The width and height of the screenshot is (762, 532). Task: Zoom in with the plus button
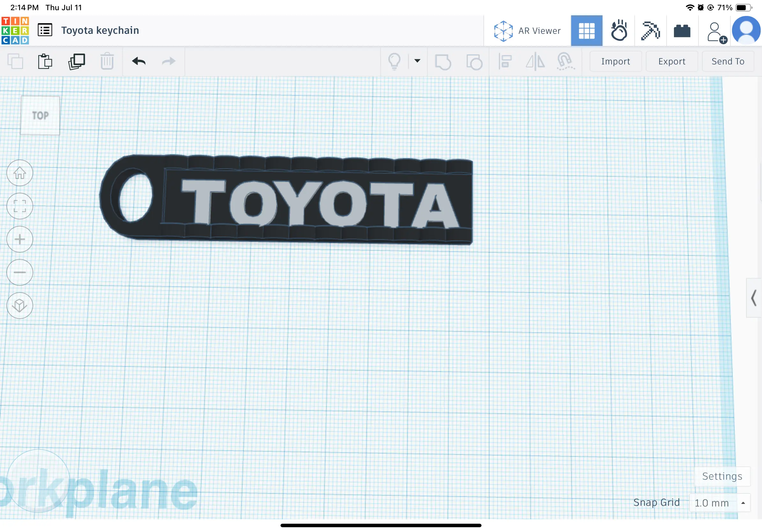click(x=19, y=239)
